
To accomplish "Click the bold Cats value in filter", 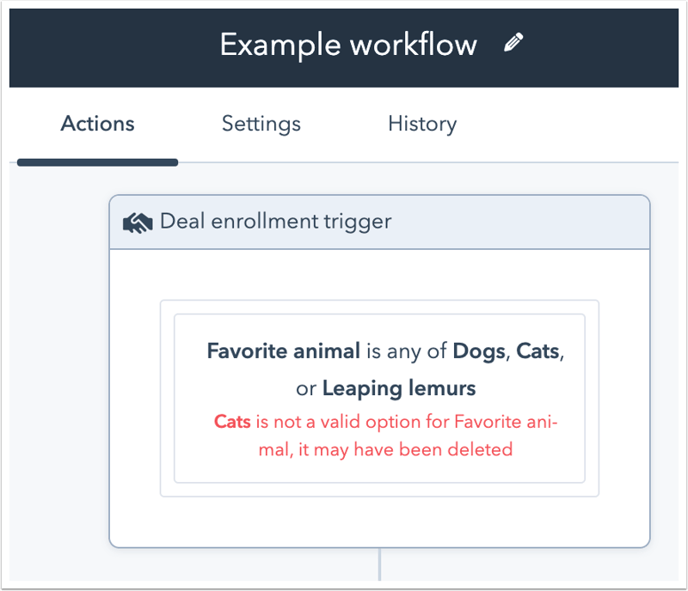I will (538, 351).
